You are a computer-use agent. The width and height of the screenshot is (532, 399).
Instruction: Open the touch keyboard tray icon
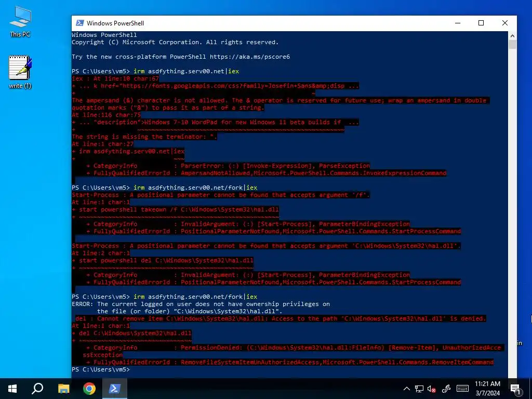462,389
